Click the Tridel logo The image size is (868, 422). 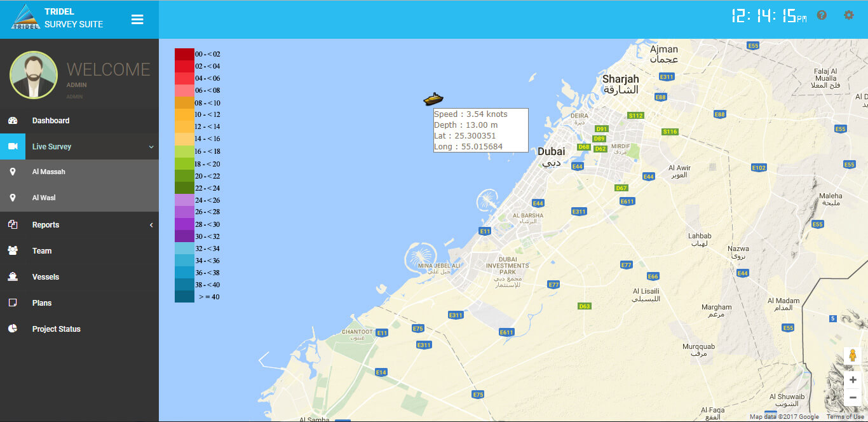coord(25,17)
